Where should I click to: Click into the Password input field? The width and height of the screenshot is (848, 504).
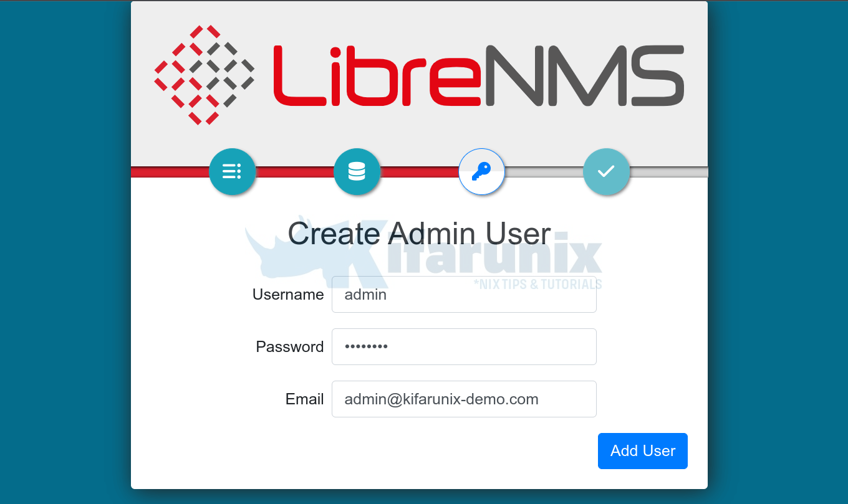pyautogui.click(x=464, y=346)
